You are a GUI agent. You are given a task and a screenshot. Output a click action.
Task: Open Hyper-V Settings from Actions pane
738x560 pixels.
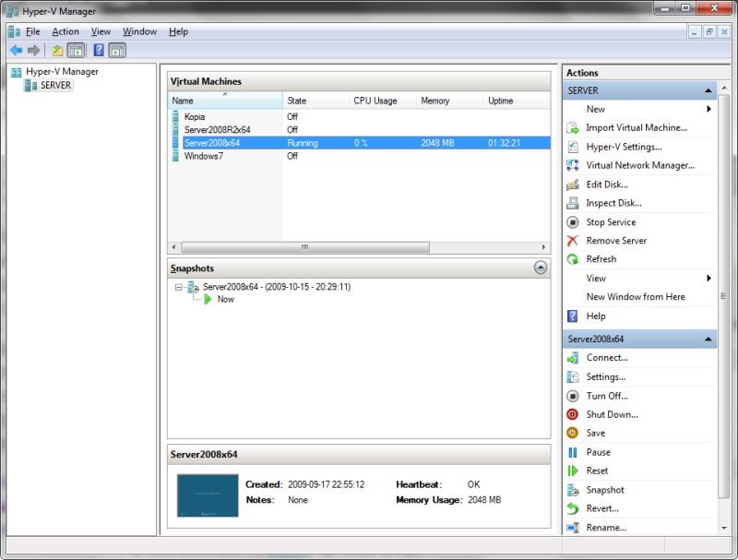(x=624, y=147)
